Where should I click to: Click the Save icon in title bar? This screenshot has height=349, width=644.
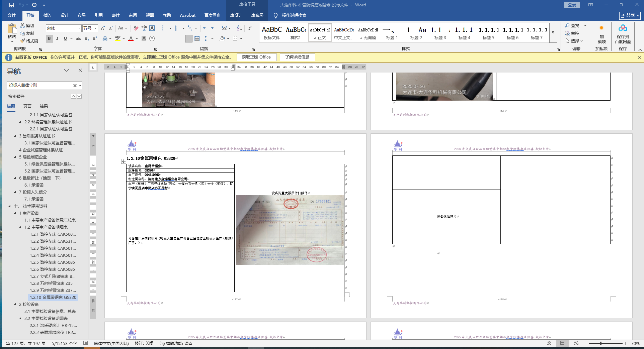(12, 5)
